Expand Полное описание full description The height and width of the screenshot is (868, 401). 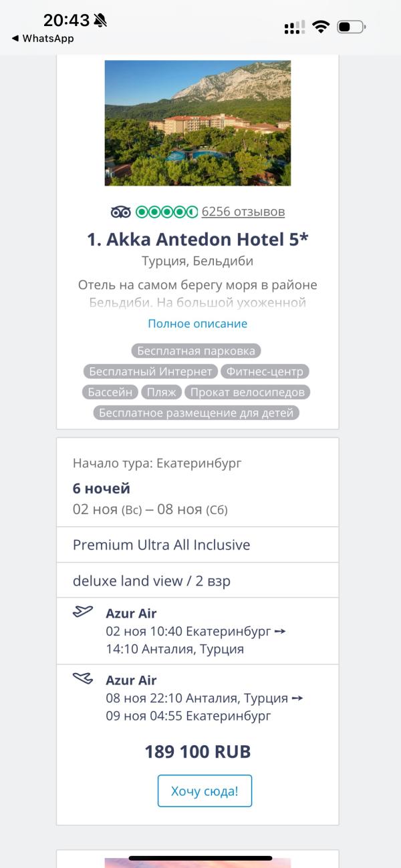pos(198,324)
